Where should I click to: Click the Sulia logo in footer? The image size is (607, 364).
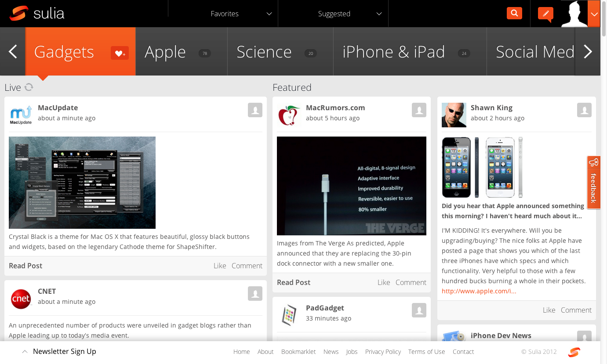coord(574,352)
